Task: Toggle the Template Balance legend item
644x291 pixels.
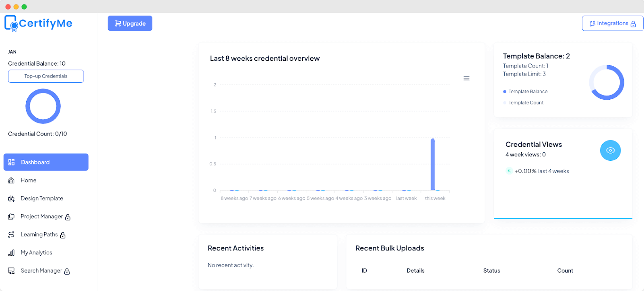Action: [x=525, y=92]
